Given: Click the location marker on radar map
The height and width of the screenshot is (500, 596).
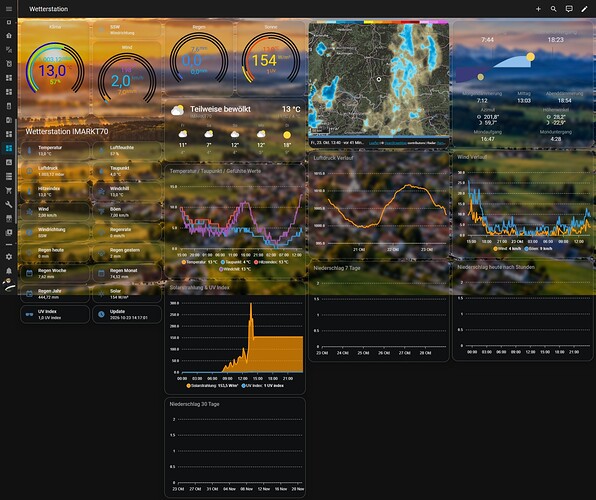Looking at the screenshot, I should (379, 79).
